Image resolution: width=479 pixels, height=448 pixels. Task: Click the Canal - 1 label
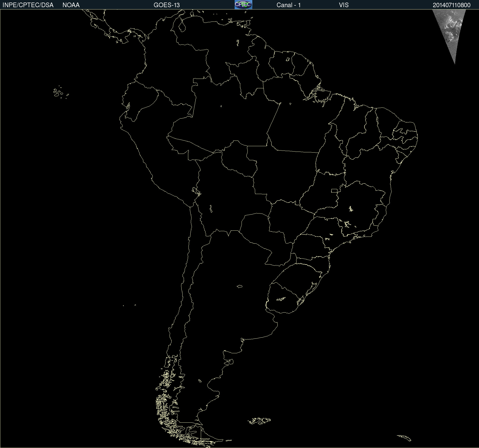click(289, 5)
